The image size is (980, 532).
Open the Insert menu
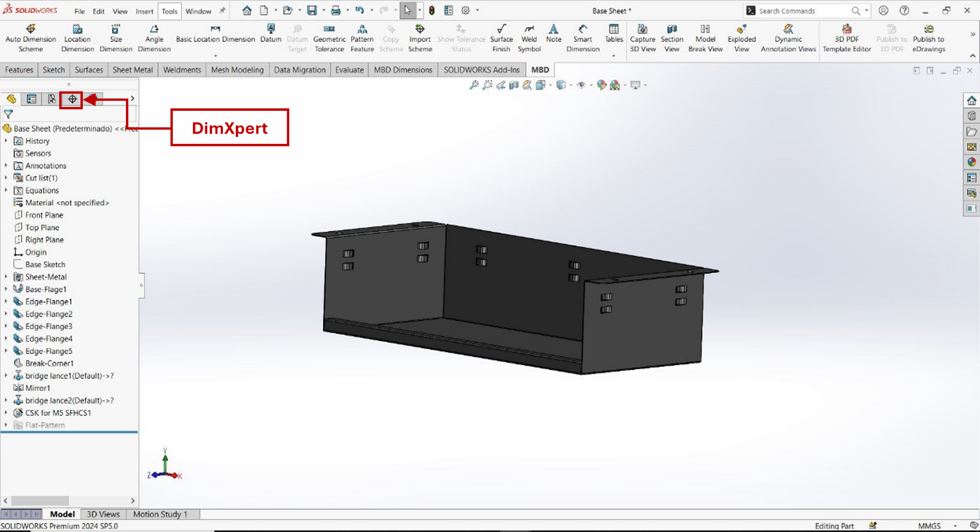pos(144,11)
